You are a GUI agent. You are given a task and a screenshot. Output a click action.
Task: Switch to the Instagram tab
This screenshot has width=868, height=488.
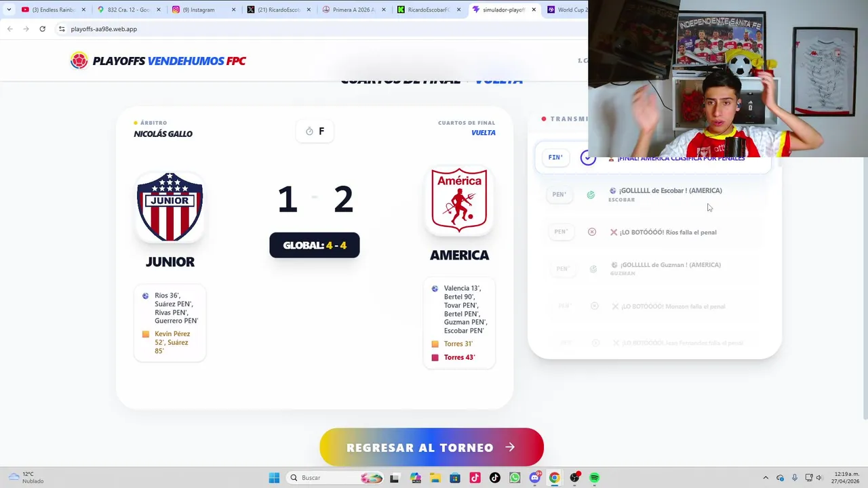pyautogui.click(x=203, y=9)
